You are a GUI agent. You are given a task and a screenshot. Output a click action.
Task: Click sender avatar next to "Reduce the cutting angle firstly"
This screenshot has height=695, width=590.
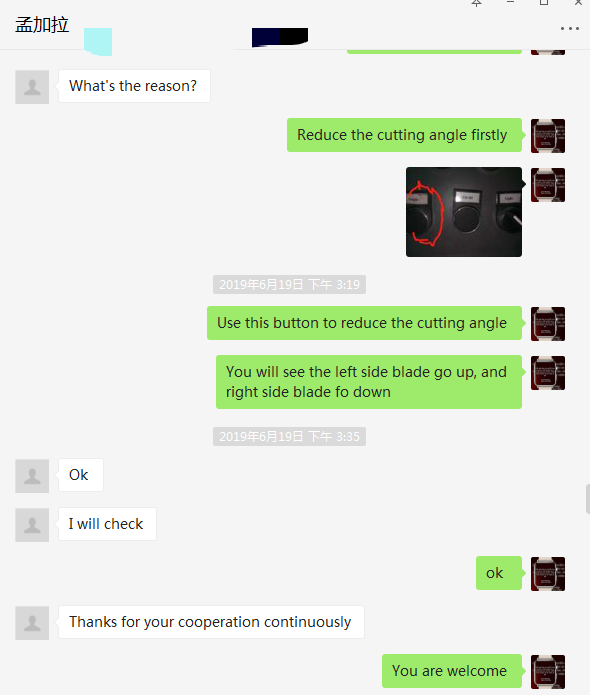(548, 136)
